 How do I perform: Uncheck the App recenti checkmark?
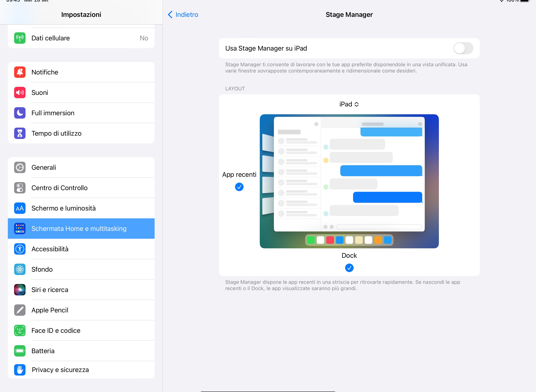click(x=239, y=187)
